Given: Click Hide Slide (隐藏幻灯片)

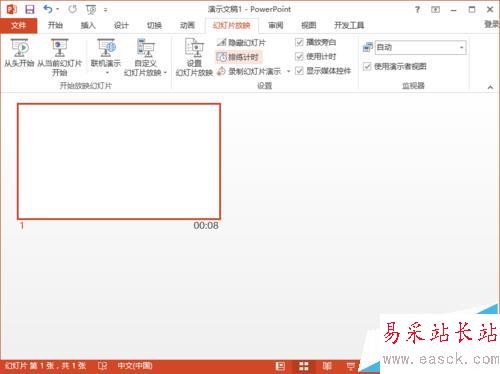Looking at the screenshot, I should click(x=241, y=43).
